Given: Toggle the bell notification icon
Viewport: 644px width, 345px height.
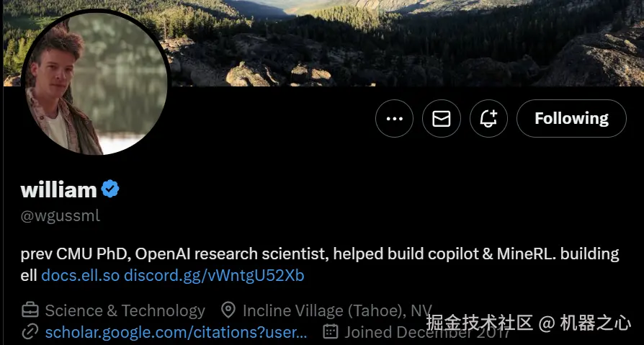Looking at the screenshot, I should tap(488, 119).
